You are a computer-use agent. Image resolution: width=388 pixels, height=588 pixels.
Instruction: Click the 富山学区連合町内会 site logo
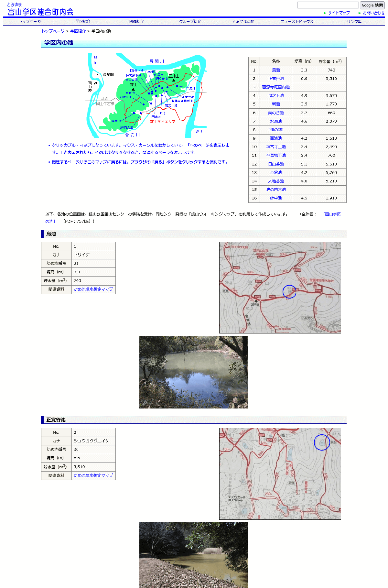40,12
